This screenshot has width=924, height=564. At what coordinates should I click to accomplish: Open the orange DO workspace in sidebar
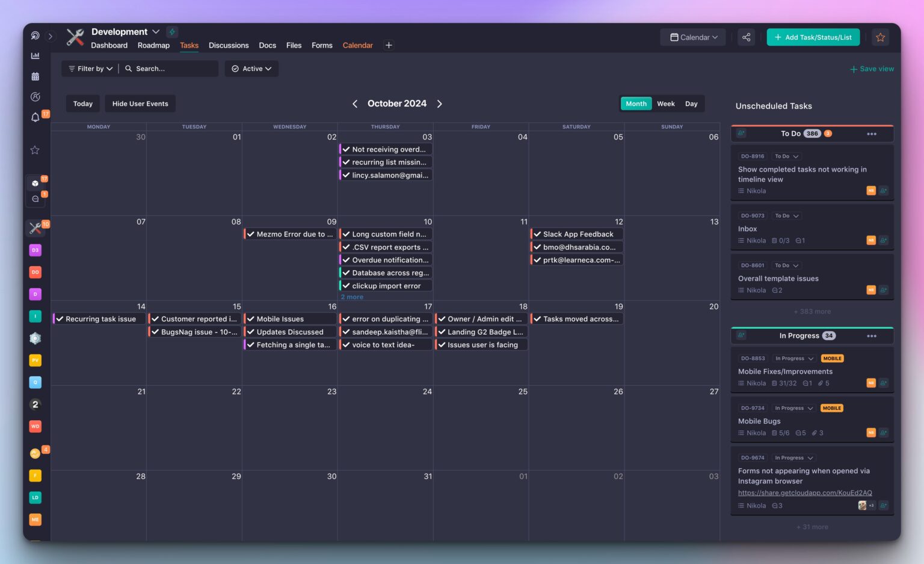[x=35, y=272]
